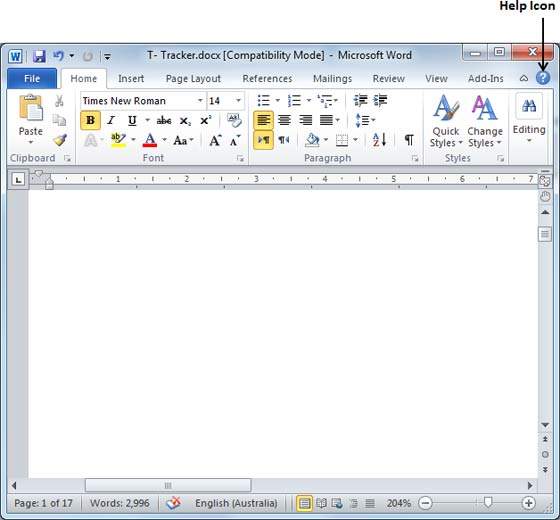Expand the Bullets dropdown arrow
This screenshot has height=520, width=560.
coord(278,101)
